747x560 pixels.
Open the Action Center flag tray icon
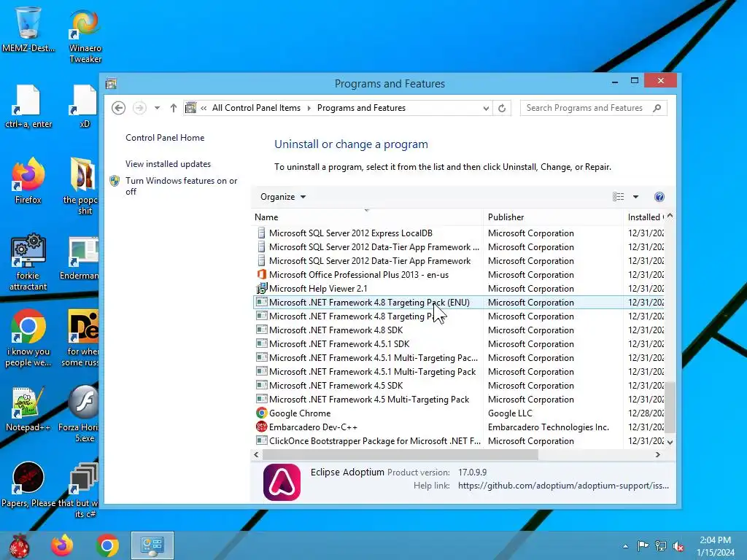(x=643, y=546)
